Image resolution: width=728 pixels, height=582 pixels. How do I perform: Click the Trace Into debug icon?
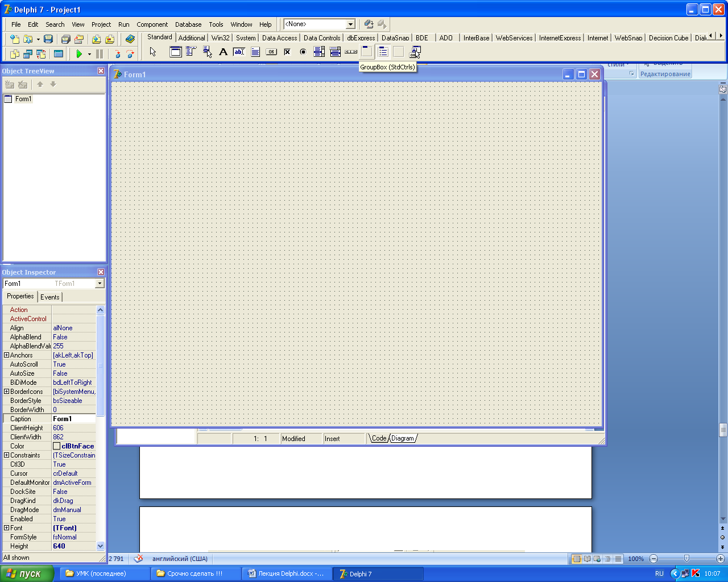point(117,54)
